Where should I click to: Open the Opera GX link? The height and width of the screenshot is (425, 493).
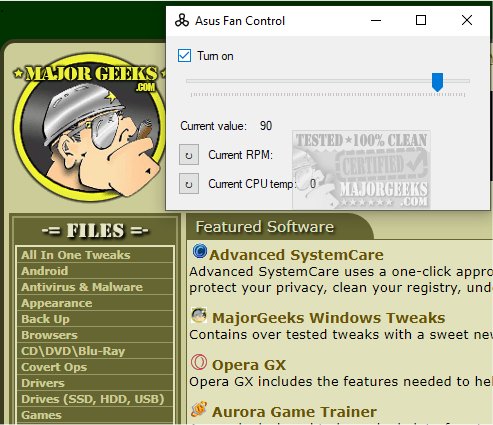tap(249, 365)
